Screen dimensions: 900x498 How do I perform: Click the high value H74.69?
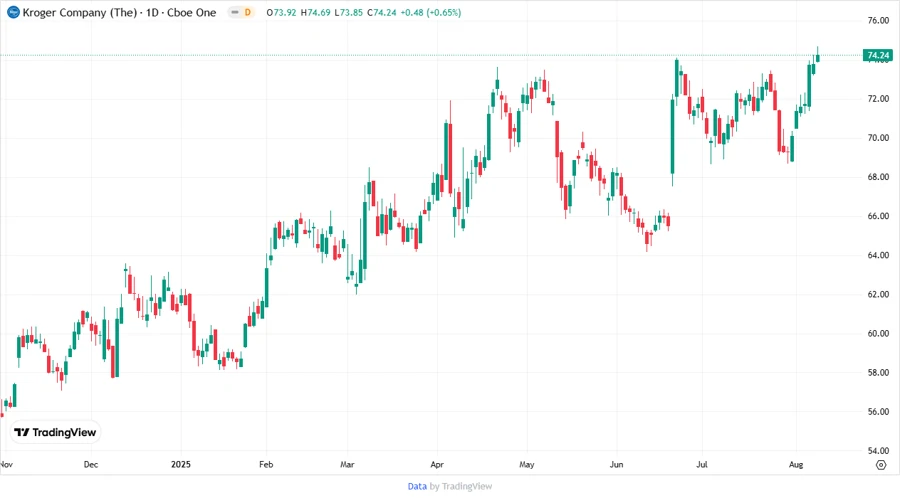coord(316,12)
